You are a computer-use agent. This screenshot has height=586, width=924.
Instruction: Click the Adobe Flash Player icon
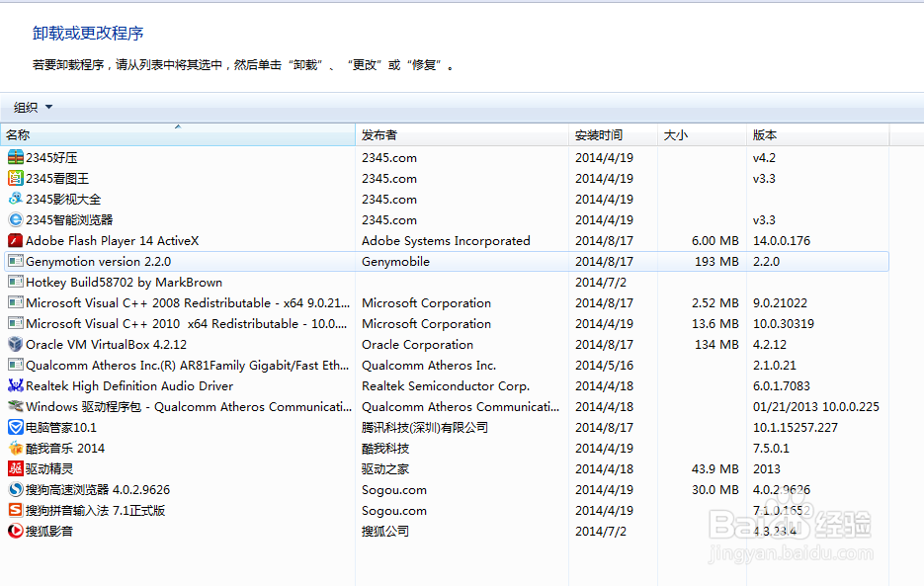[x=16, y=240]
